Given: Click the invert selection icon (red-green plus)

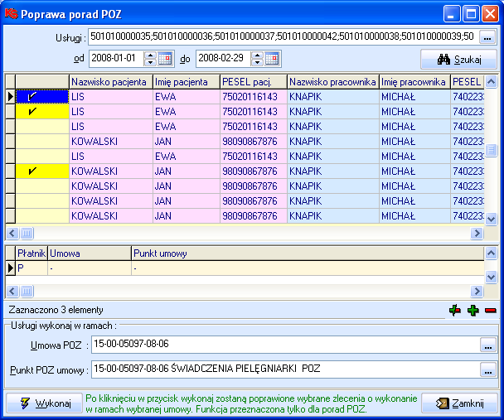Looking at the screenshot, I should (455, 310).
